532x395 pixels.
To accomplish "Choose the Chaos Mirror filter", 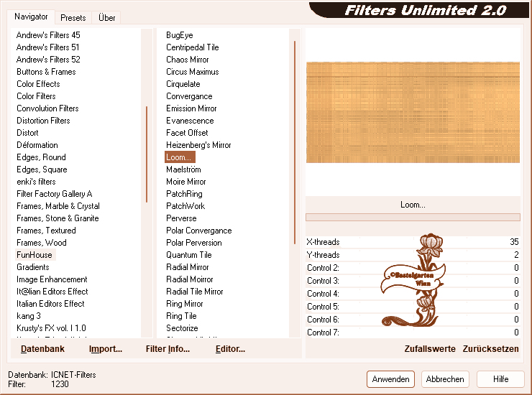I will tap(188, 60).
